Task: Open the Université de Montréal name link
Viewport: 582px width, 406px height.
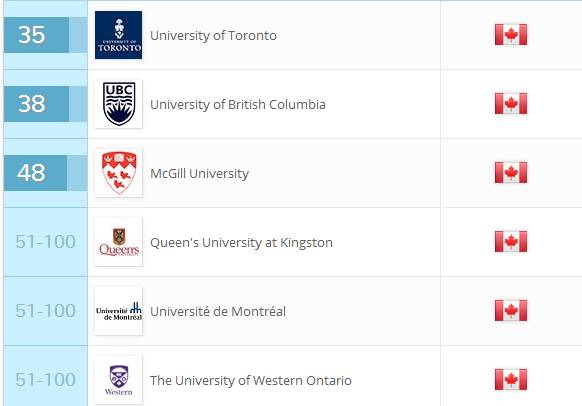Action: point(218,311)
